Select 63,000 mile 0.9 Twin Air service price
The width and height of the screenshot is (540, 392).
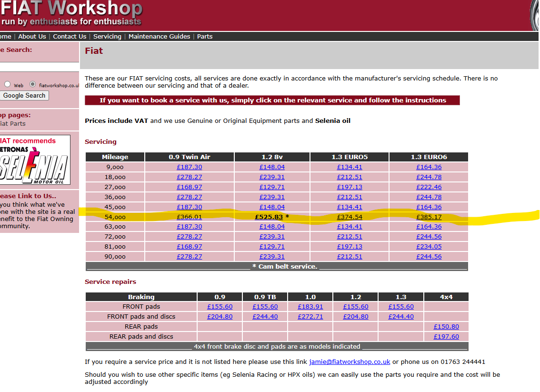pyautogui.click(x=190, y=227)
